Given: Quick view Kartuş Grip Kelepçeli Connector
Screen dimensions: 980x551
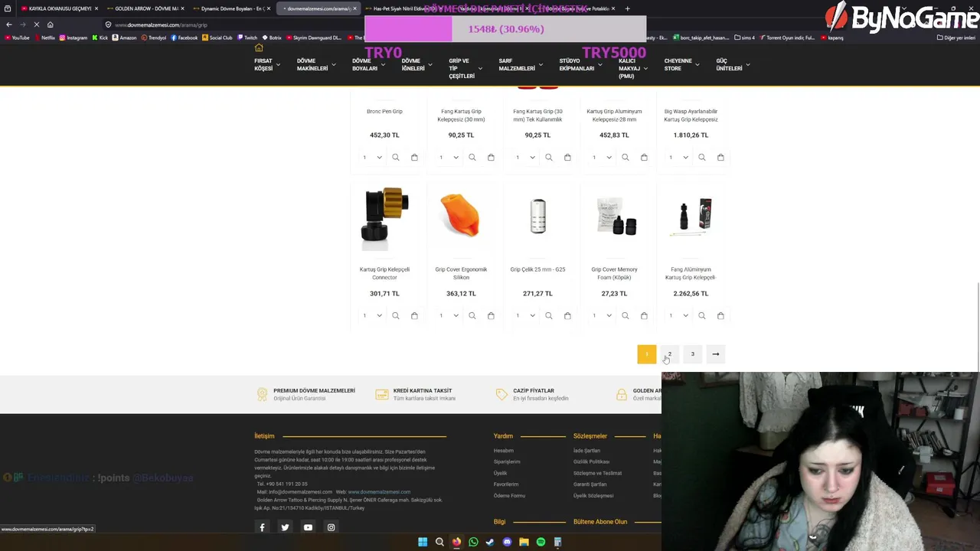Looking at the screenshot, I should 396,315.
